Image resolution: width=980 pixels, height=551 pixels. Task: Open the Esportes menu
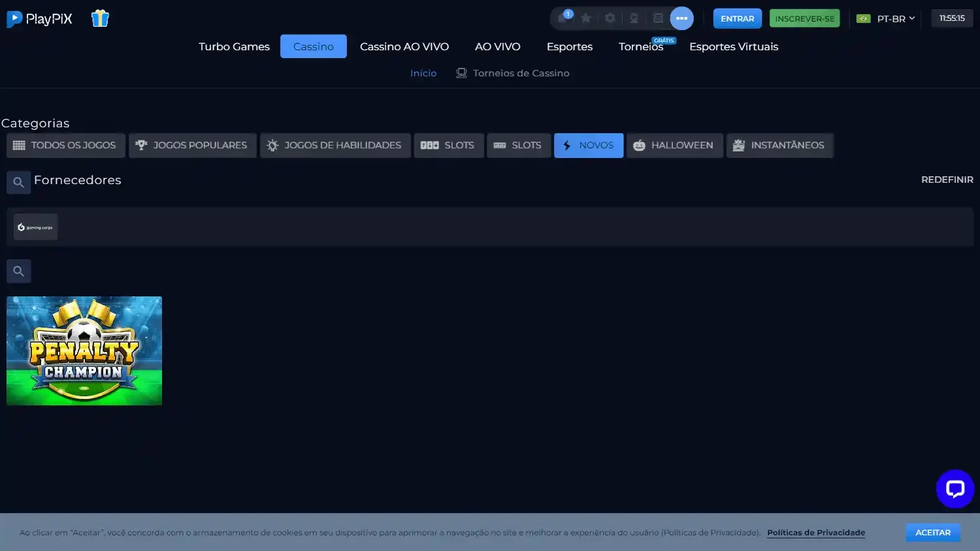(570, 46)
